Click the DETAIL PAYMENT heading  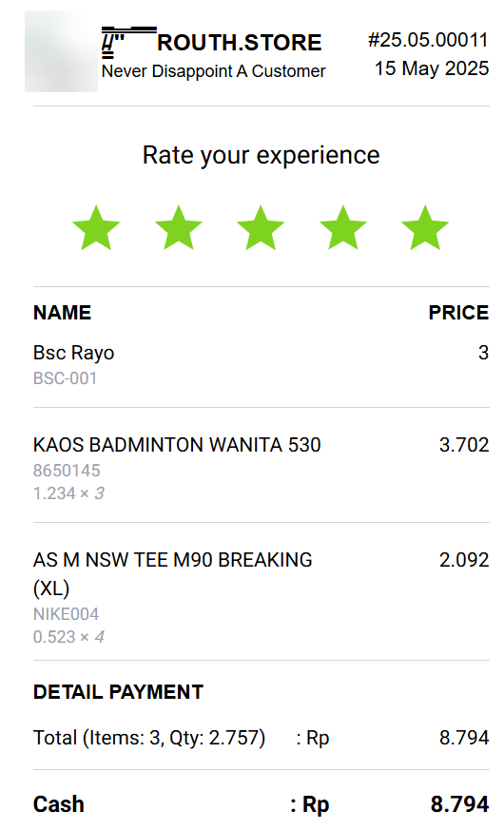118,692
